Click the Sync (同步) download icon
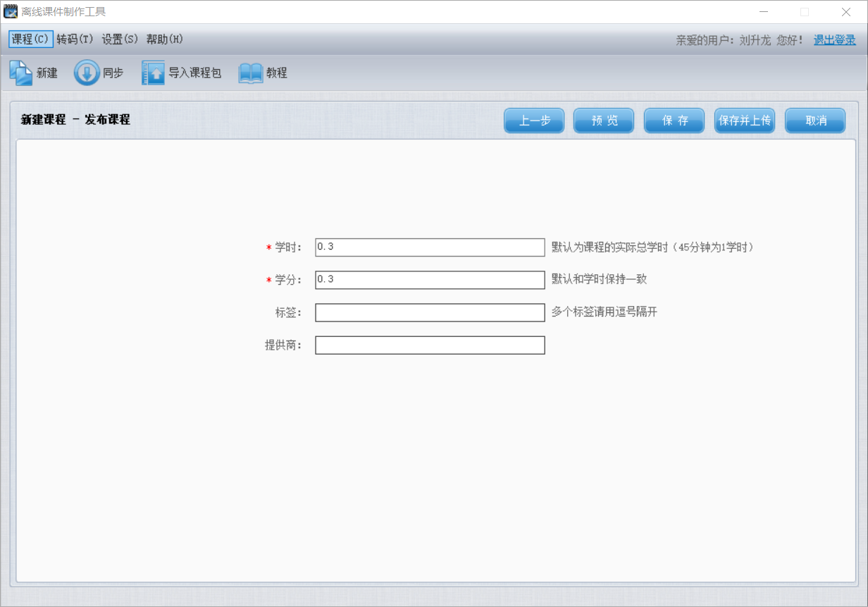The width and height of the screenshot is (868, 607). click(x=87, y=73)
